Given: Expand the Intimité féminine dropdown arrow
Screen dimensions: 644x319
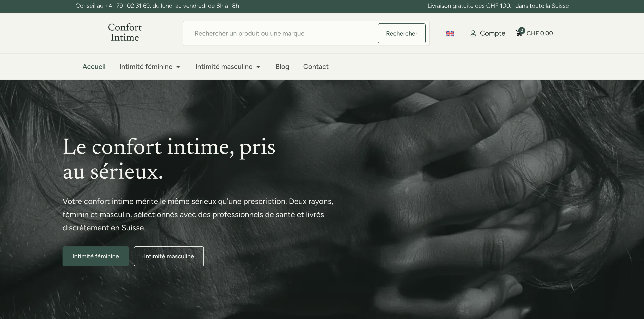Looking at the screenshot, I should (178, 67).
